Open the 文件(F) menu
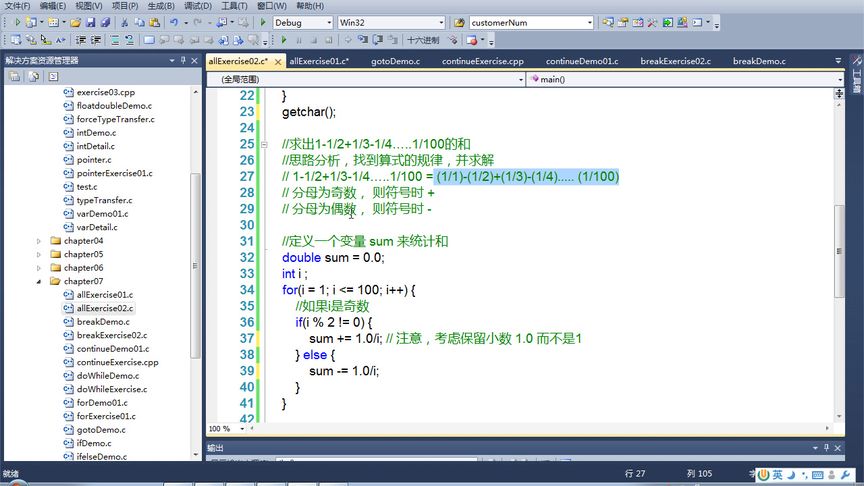The image size is (864, 486). coord(17,6)
